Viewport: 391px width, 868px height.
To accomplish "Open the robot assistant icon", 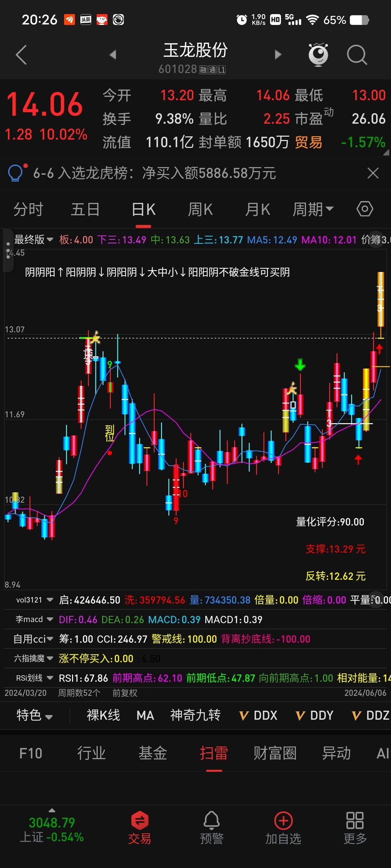I will (318, 55).
